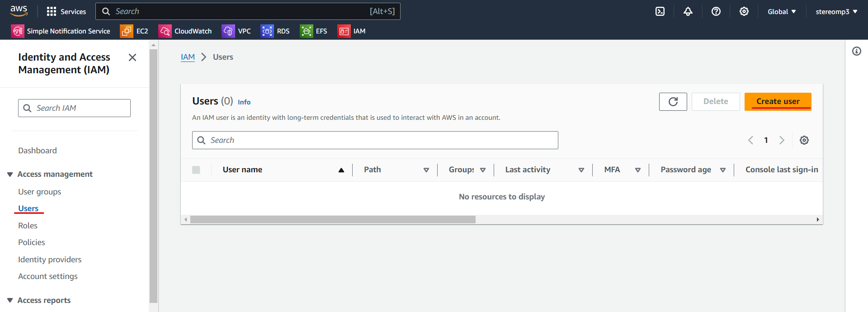Open the users table preferences gear
Image resolution: width=868 pixels, height=312 pixels.
(804, 140)
